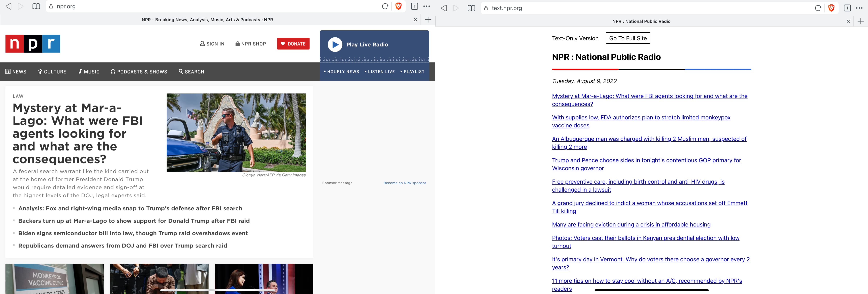This screenshot has width=868, height=294.
Task: Go back in the text.npr.org browser window
Action: [x=444, y=8]
